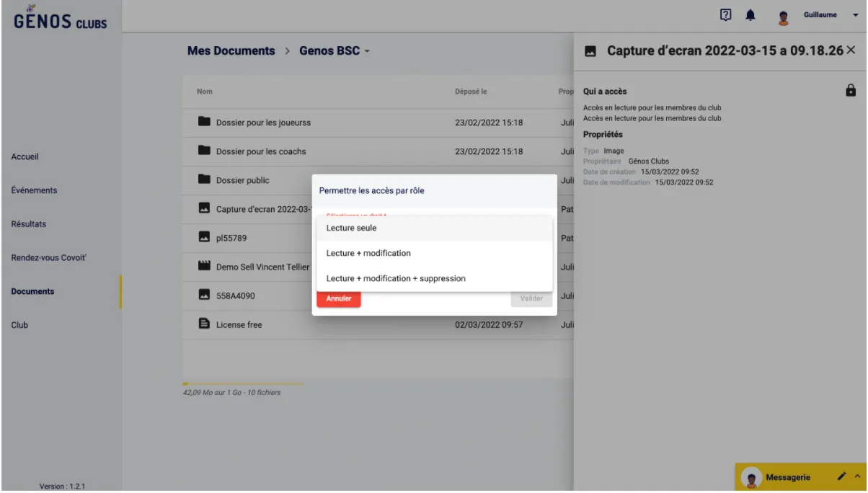This screenshot has height=493, width=868.
Task: Expand the Messagerie chat panel chevron
Action: pyautogui.click(x=857, y=477)
